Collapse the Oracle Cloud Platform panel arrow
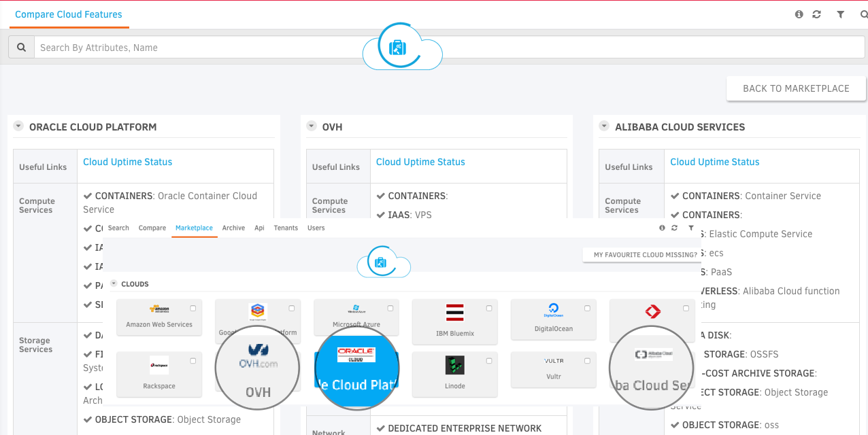The width and height of the screenshot is (868, 435). point(18,126)
